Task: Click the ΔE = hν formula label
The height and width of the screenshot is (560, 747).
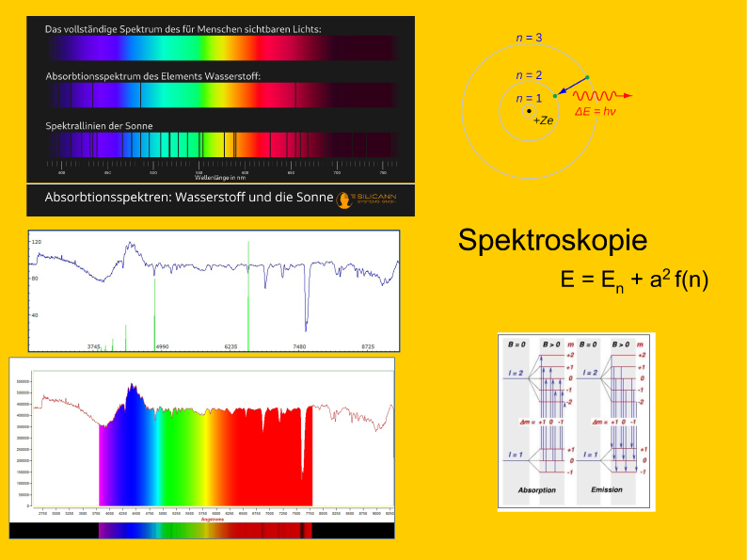Action: [595, 113]
